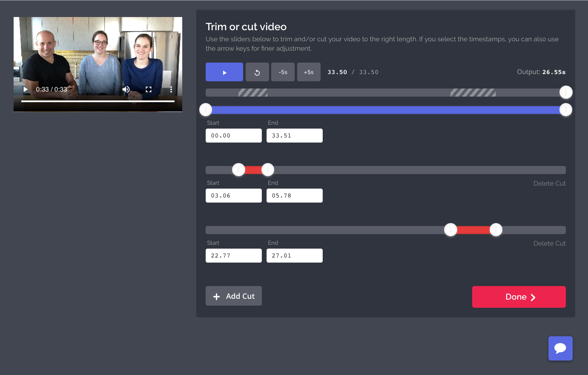Mute the video preview volume icon

pyautogui.click(x=126, y=89)
